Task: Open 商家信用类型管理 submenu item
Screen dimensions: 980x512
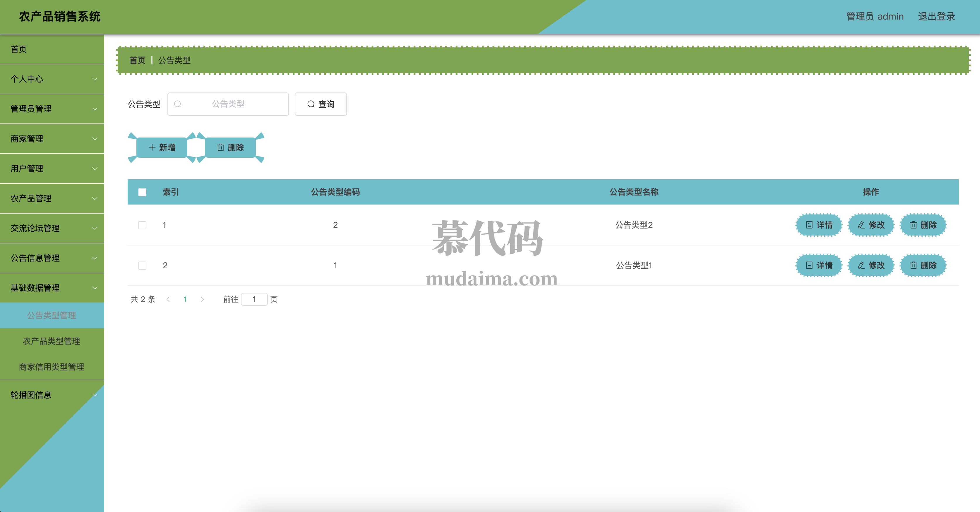Action: (x=52, y=367)
